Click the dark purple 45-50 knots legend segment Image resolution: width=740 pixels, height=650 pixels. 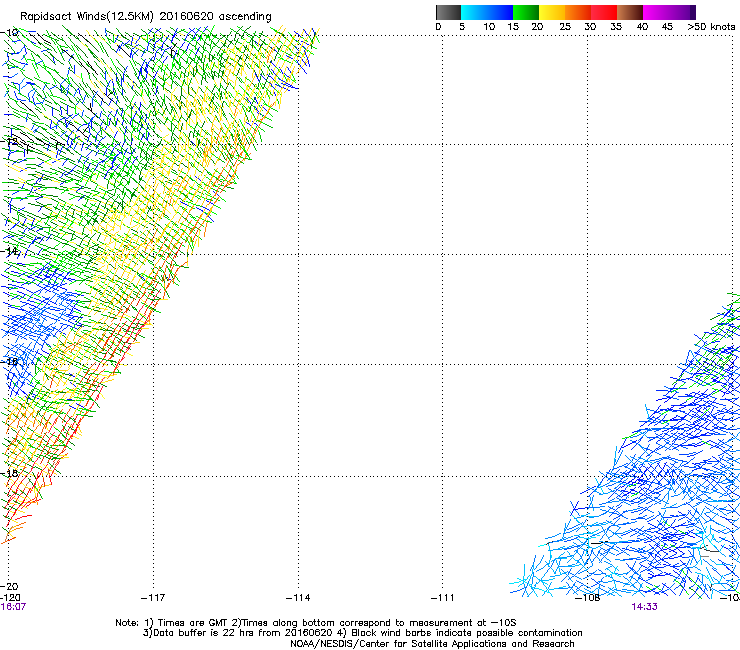682,12
